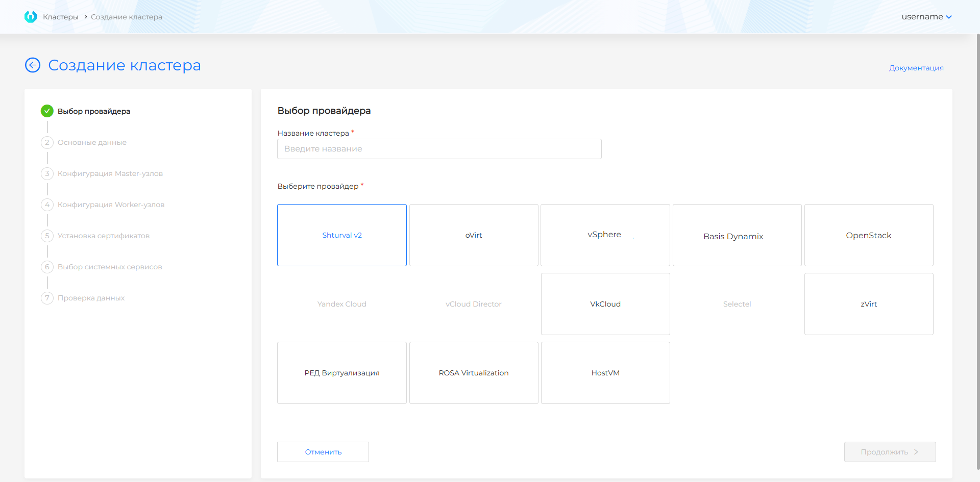This screenshot has height=482, width=980.
Task: Click the Shturval logo icon in header
Action: coord(31,17)
